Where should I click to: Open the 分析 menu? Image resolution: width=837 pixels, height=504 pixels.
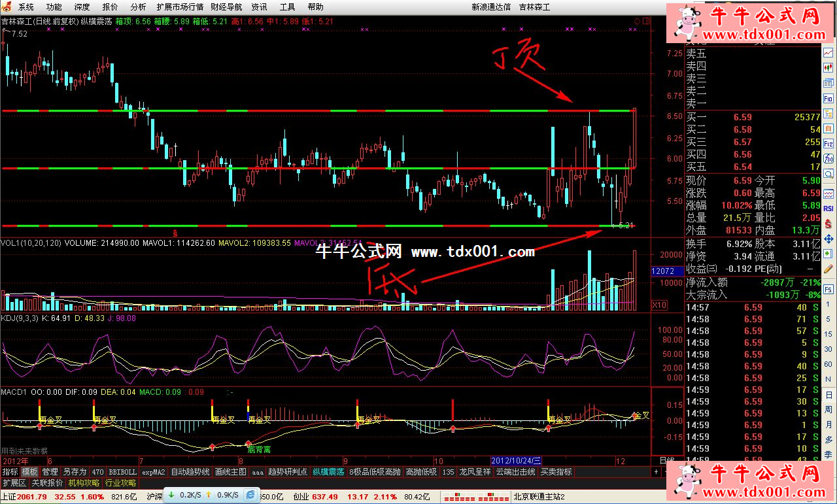tap(139, 7)
